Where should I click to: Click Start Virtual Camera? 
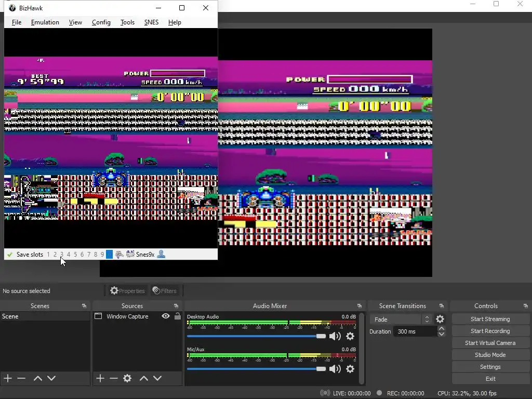(490, 343)
